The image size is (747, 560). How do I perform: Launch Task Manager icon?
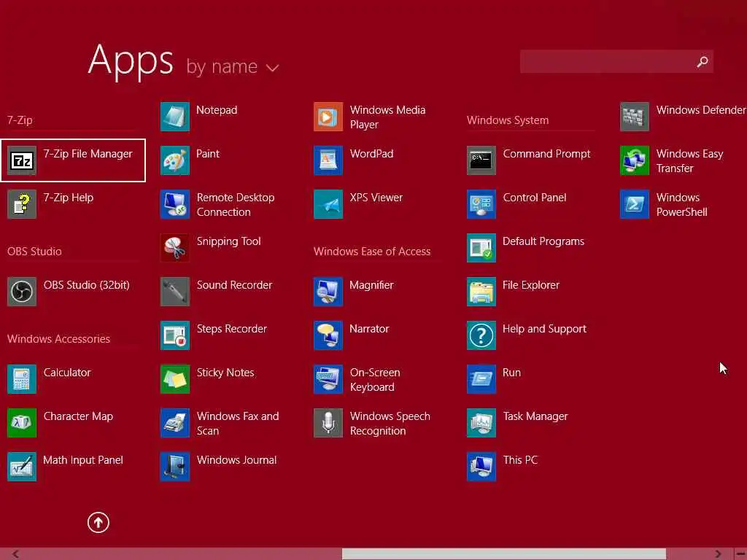(481, 423)
